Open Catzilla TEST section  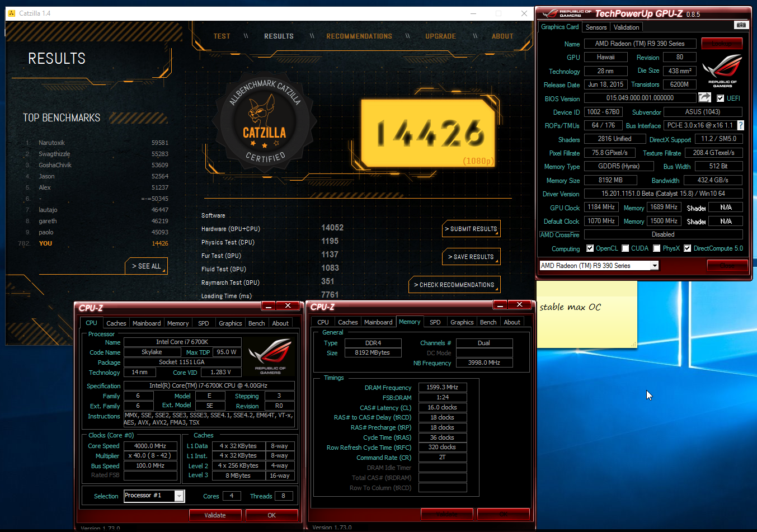pyautogui.click(x=222, y=36)
